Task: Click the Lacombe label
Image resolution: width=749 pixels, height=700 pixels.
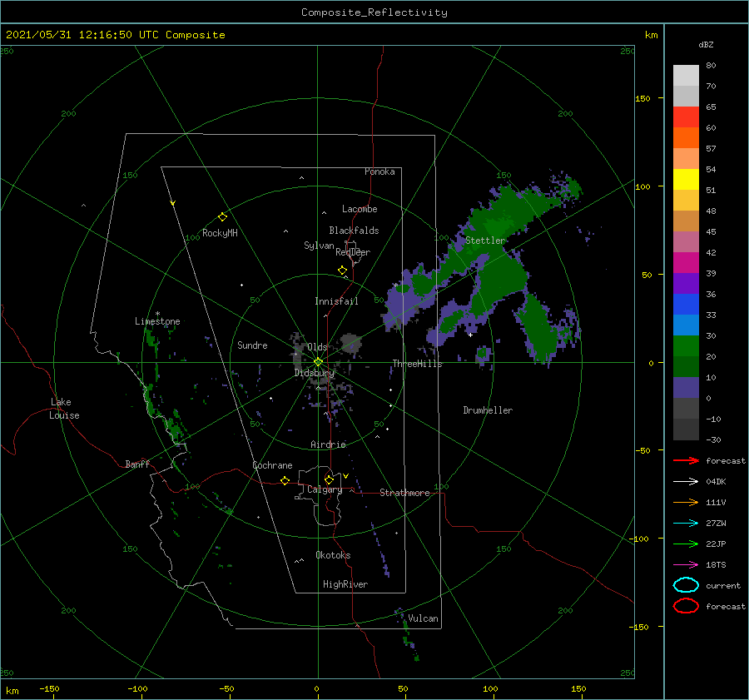Action: coord(360,209)
